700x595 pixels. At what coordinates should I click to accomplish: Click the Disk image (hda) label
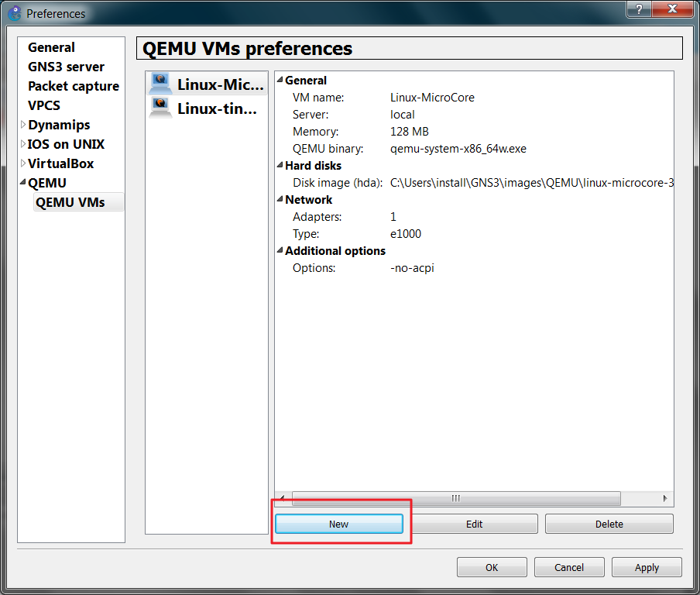338,183
